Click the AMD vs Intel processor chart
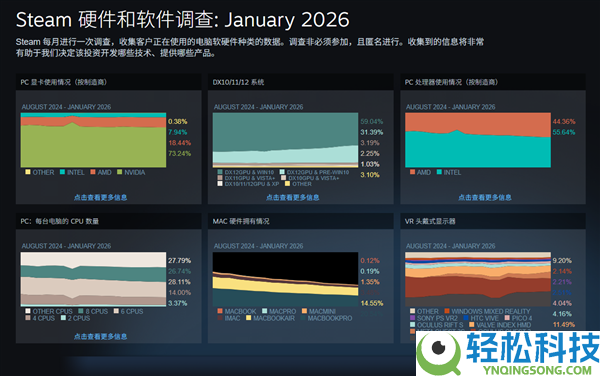The height and width of the screenshot is (376, 600). point(478,140)
